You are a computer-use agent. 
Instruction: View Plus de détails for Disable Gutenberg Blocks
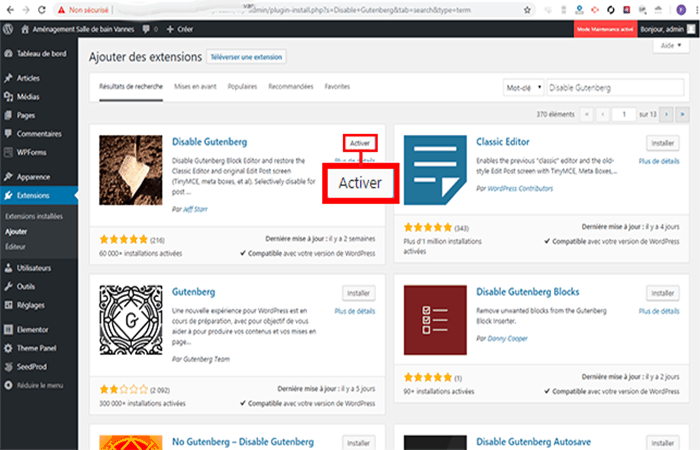(x=659, y=311)
